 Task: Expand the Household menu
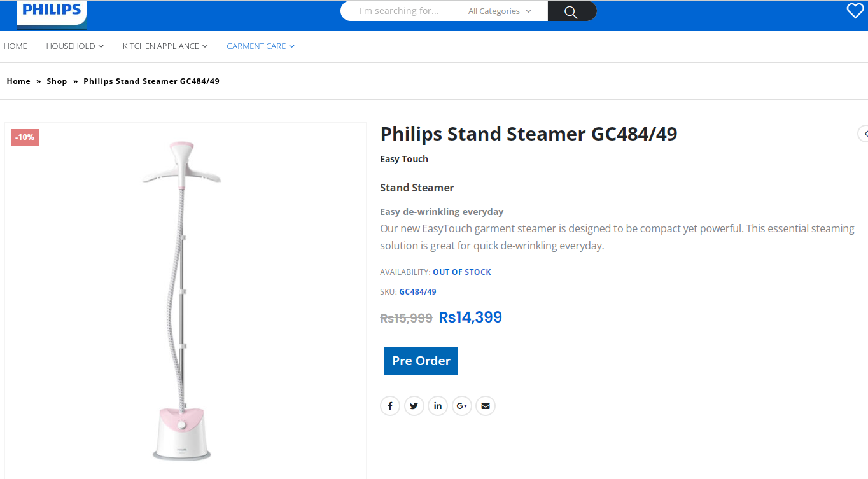pyautogui.click(x=74, y=46)
